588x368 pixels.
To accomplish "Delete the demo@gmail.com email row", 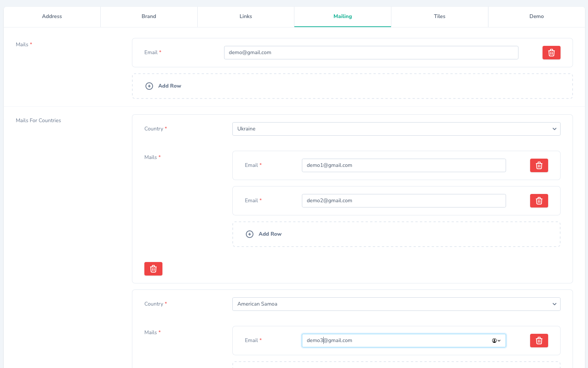I will [x=551, y=53].
